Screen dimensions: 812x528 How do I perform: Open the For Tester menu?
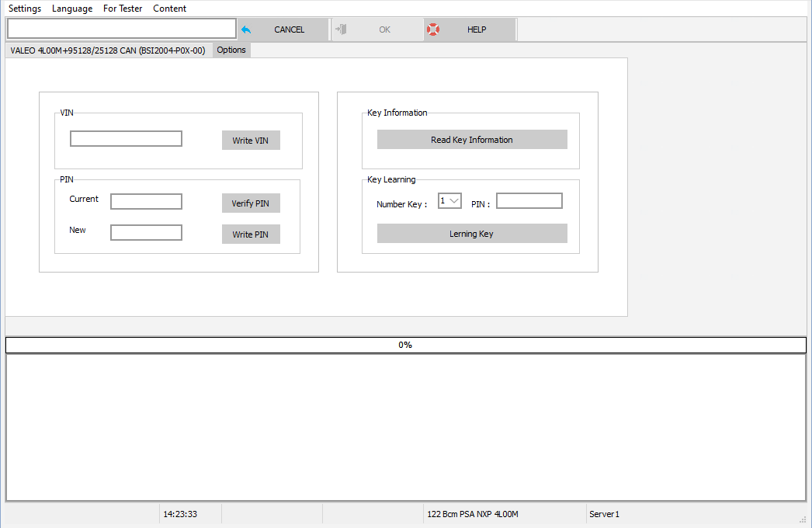[123, 9]
